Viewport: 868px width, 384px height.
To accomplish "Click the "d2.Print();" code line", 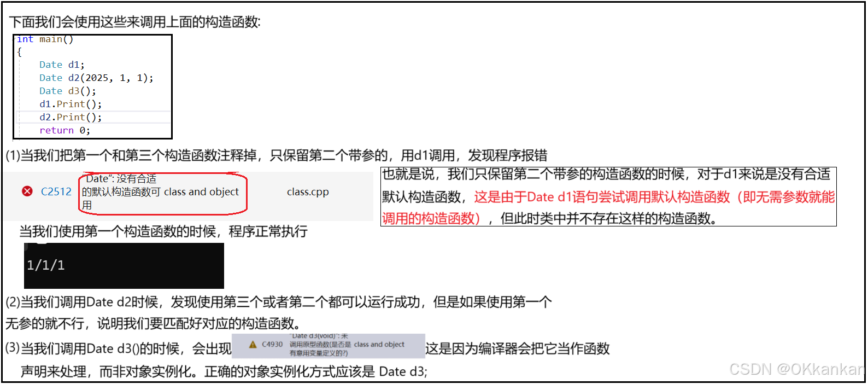I will 71,117.
